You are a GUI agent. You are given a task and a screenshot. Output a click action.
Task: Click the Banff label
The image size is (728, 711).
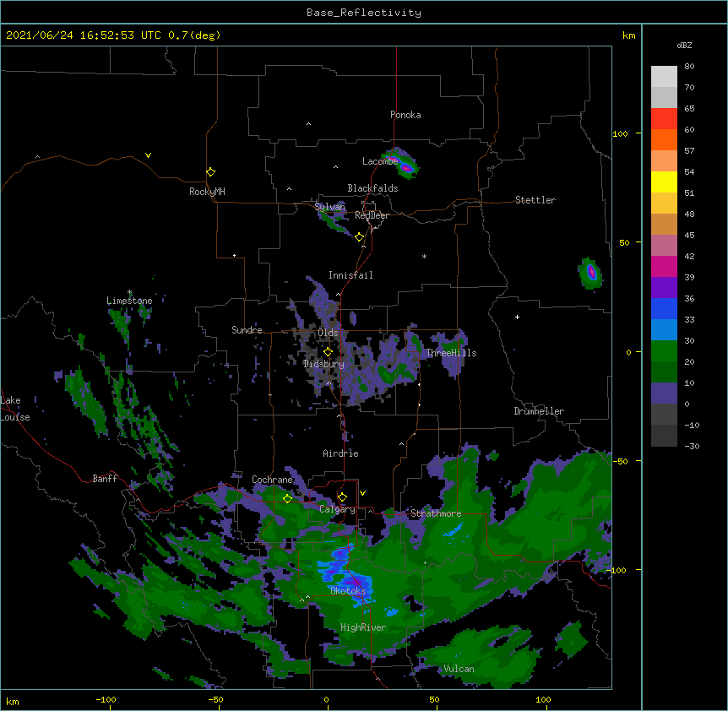[x=105, y=479]
